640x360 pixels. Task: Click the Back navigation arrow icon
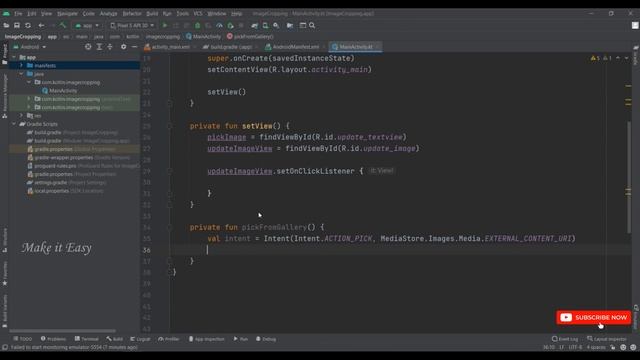coord(41,25)
